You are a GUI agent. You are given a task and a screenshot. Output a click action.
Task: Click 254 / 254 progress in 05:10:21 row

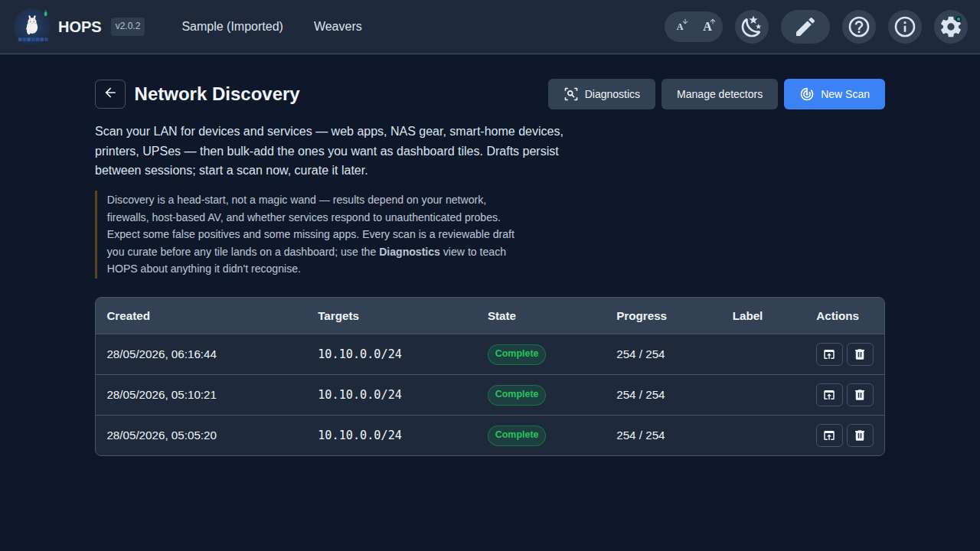coord(641,395)
